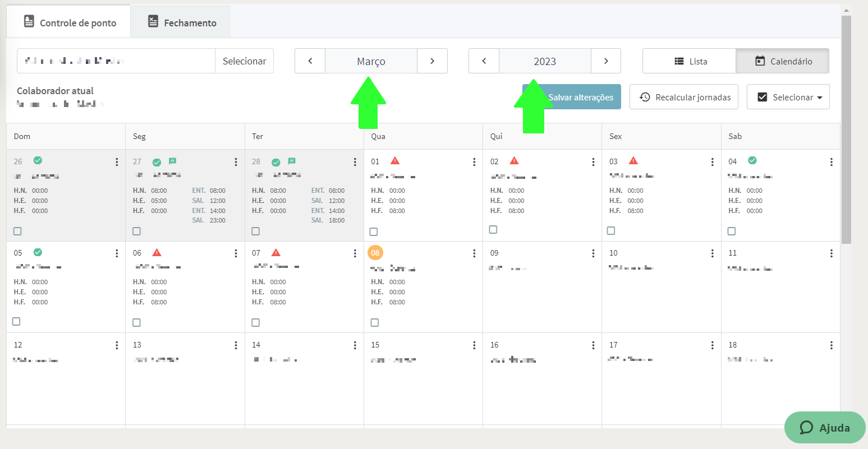This screenshot has width=868, height=449.
Task: Tick the checkbox on day 27
Action: (x=136, y=231)
